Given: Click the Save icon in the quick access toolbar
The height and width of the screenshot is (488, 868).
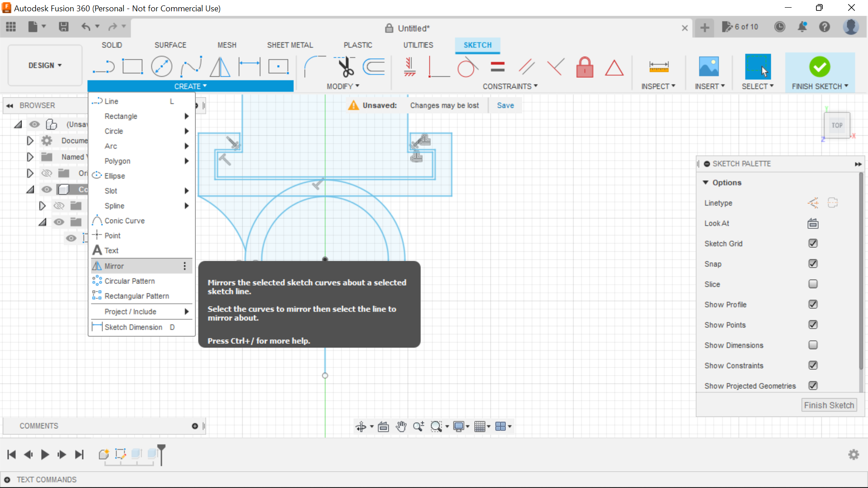Looking at the screenshot, I should [x=63, y=27].
